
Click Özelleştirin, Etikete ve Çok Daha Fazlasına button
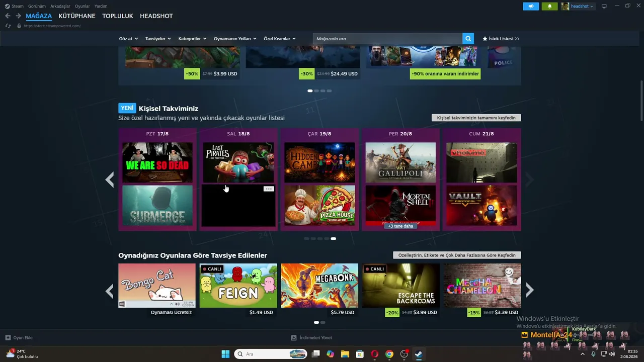coord(457,255)
